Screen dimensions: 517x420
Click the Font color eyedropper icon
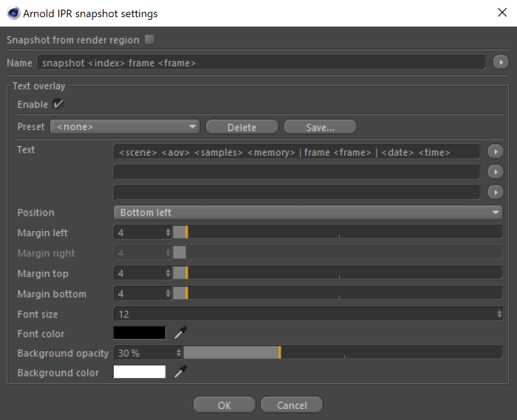pos(180,333)
